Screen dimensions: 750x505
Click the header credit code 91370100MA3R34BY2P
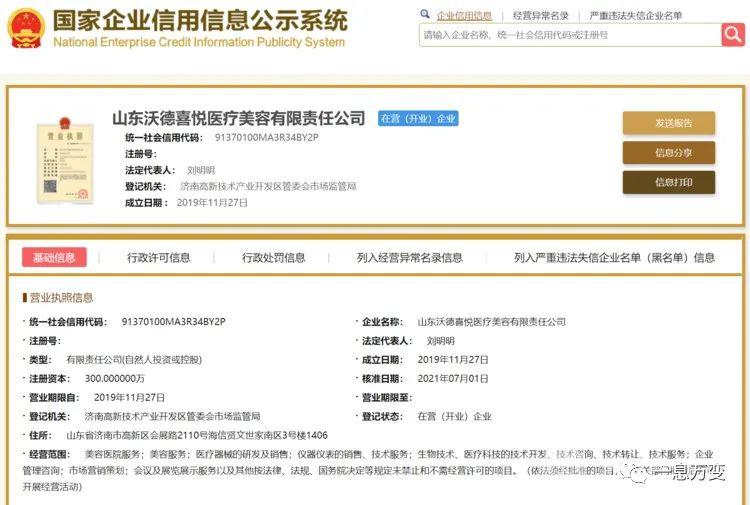[x=266, y=138]
